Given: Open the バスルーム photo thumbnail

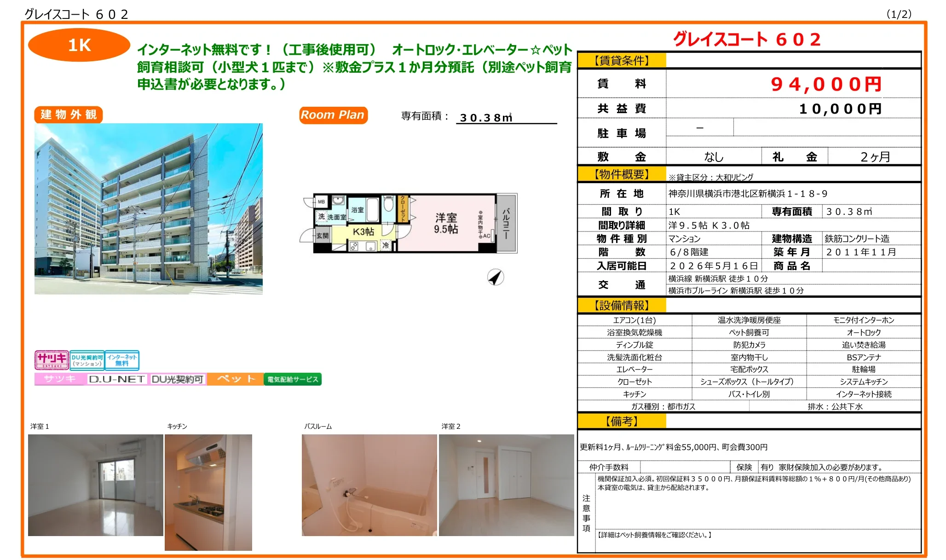Looking at the screenshot, I should click(369, 485).
